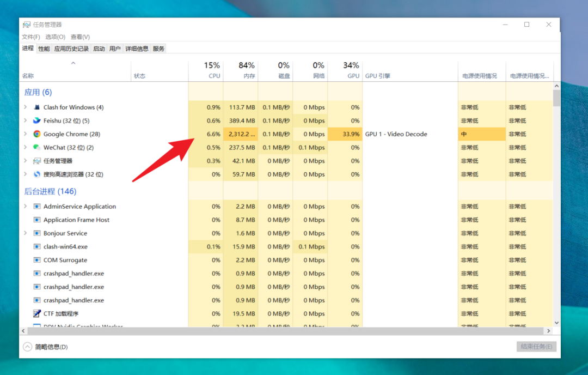Expand the AdminService Application entry
588x375 pixels.
[26, 206]
